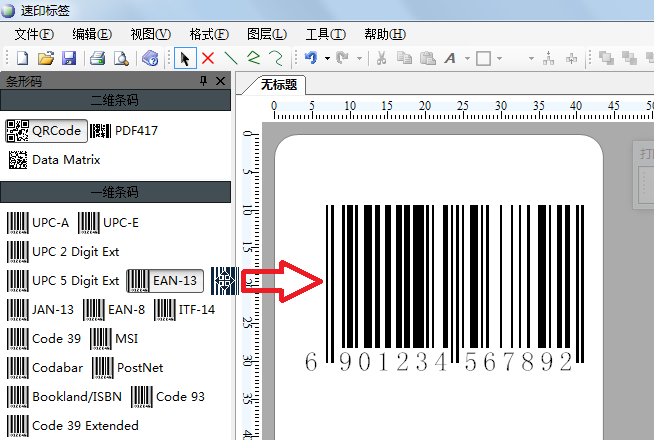The image size is (654, 440).
Task: Select the EAN-8 barcode type
Action: [114, 309]
